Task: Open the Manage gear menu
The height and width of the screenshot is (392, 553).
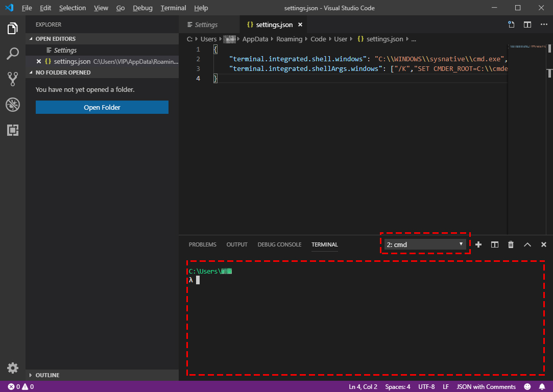Action: click(13, 367)
